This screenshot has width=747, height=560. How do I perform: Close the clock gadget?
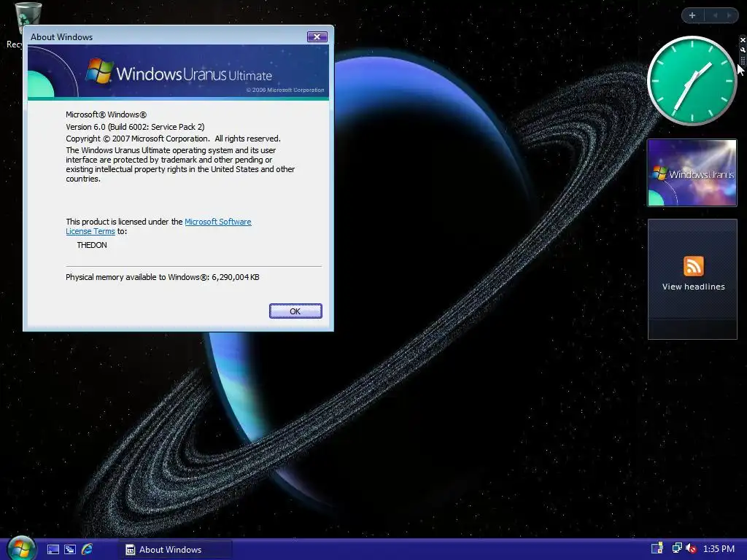click(742, 40)
